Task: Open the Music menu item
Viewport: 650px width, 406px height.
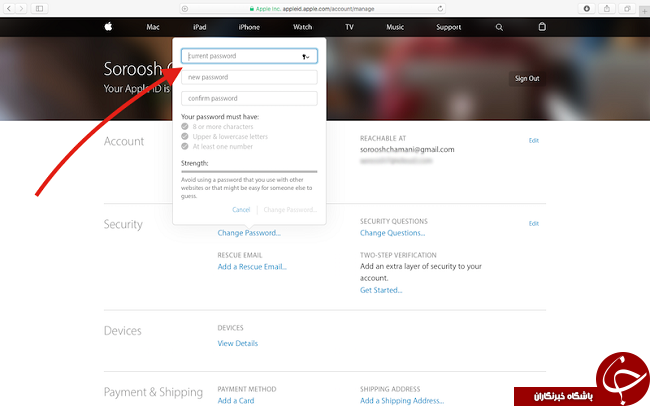Action: [x=395, y=27]
